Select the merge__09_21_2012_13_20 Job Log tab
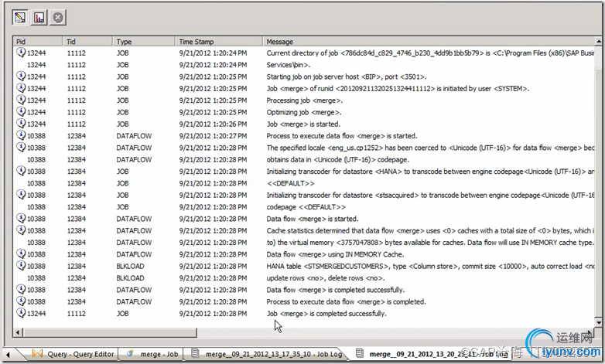 click(432, 354)
